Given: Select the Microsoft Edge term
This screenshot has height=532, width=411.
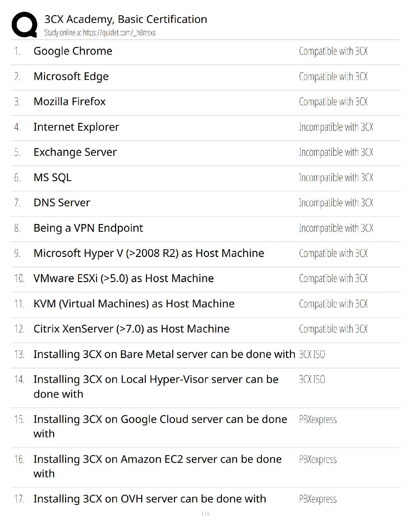Looking at the screenshot, I should (x=71, y=77).
